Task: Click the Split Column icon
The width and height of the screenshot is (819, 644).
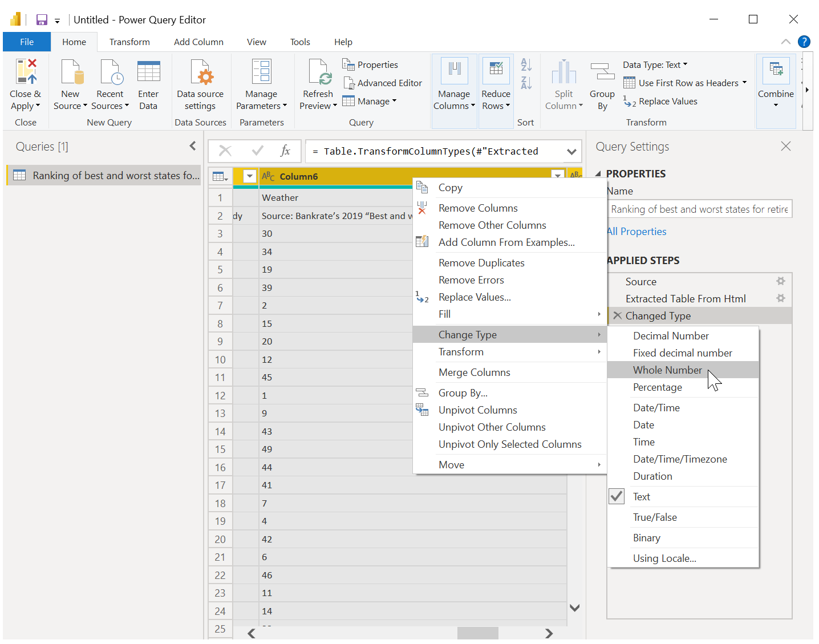Action: (563, 72)
